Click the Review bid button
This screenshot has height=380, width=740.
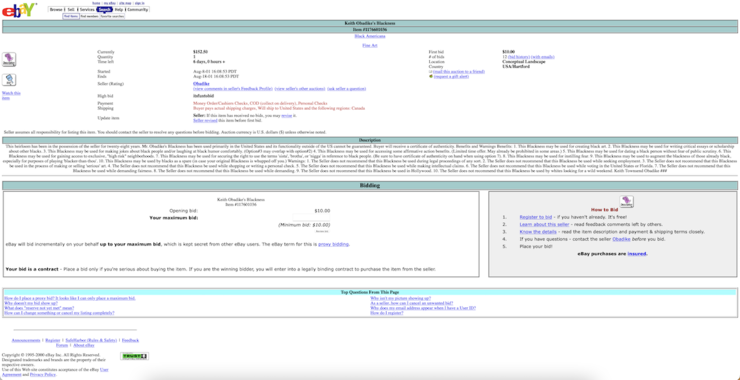pos(322,231)
